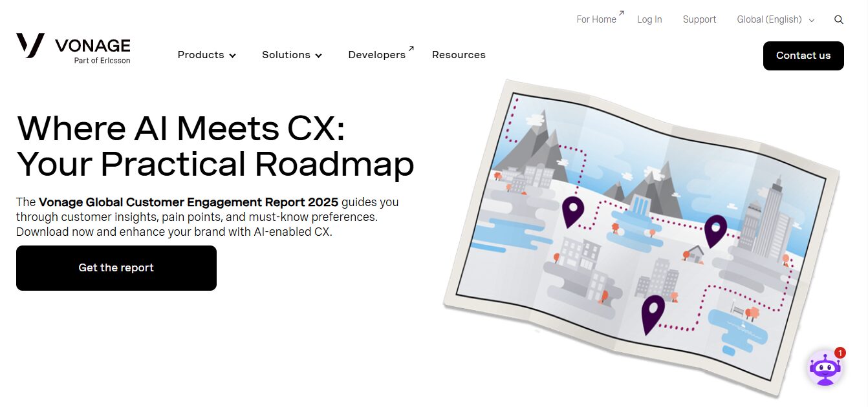868x407 pixels.
Task: Open the Global (English) language dropdown
Action: (776, 19)
